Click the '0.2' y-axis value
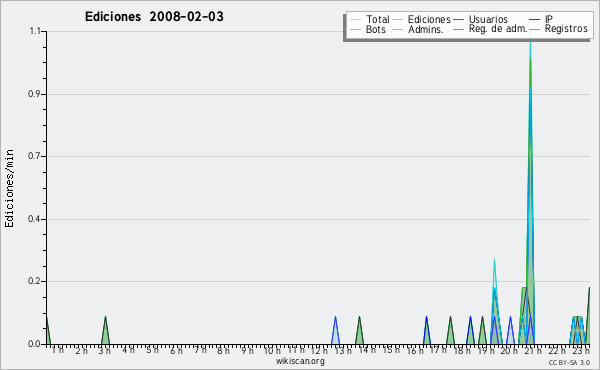600x370 pixels. pyautogui.click(x=34, y=281)
